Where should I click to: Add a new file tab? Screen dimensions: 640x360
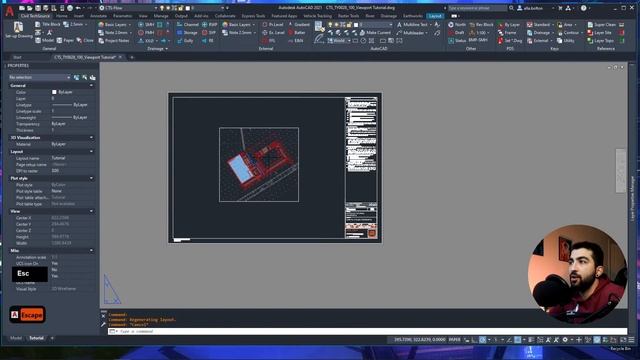click(x=131, y=58)
